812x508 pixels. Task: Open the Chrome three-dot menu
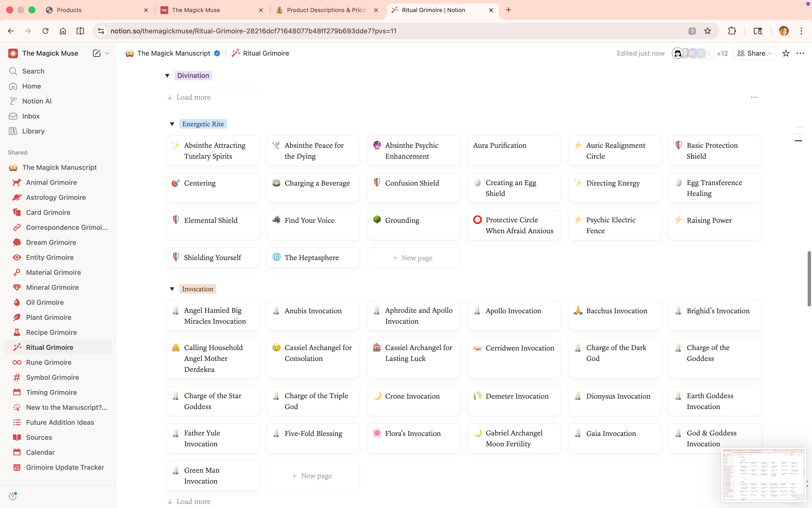pyautogui.click(x=801, y=31)
